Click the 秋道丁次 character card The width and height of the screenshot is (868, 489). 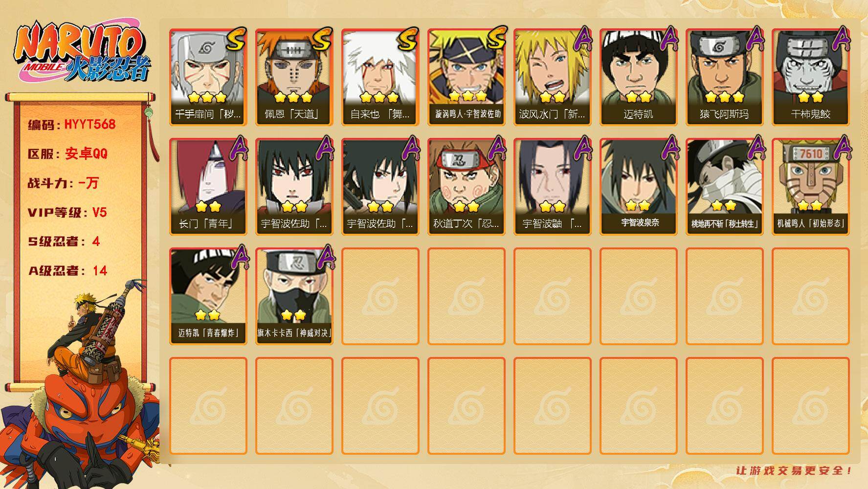pyautogui.click(x=467, y=187)
